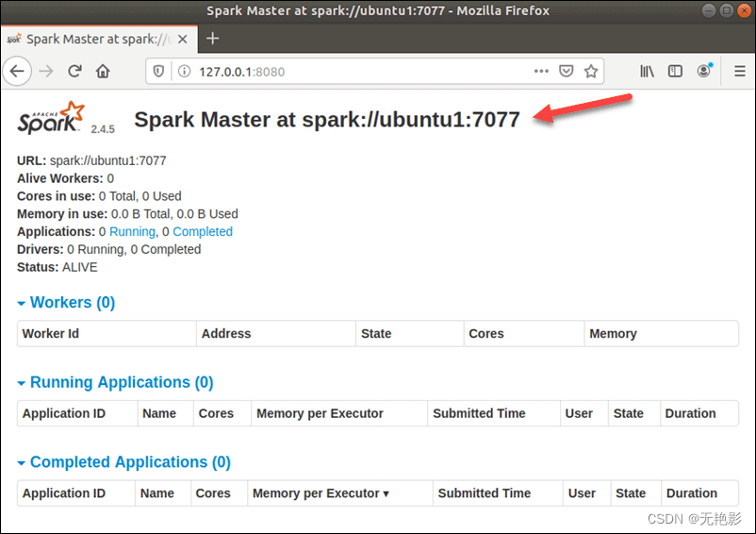The width and height of the screenshot is (756, 534).
Task: Collapse the Running Applications (0) section
Action: (x=115, y=382)
